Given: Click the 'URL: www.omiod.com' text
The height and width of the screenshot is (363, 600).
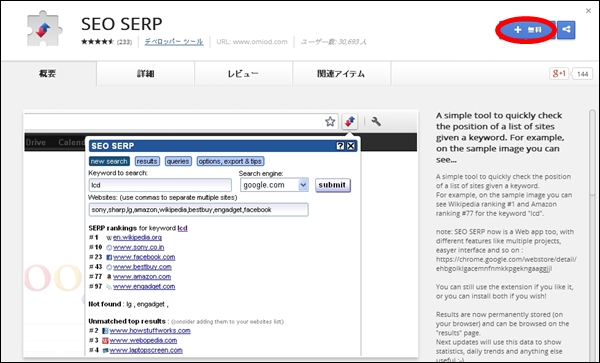Looking at the screenshot, I should click(x=252, y=42).
